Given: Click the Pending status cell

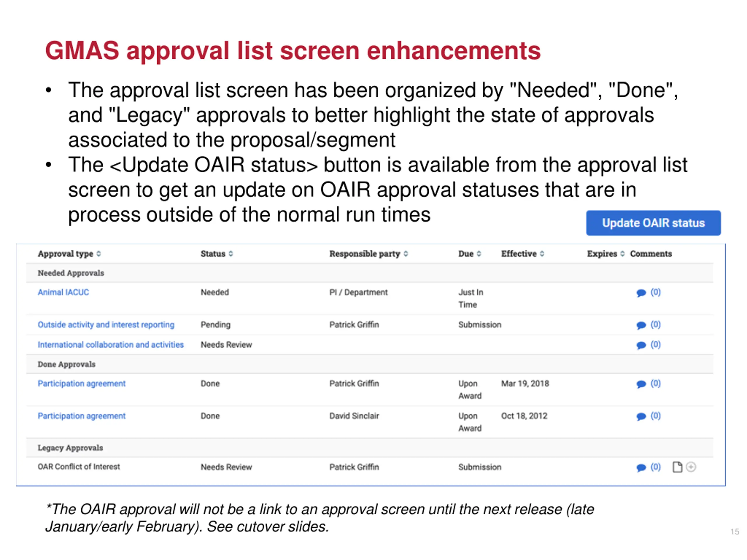Looking at the screenshot, I should (215, 325).
